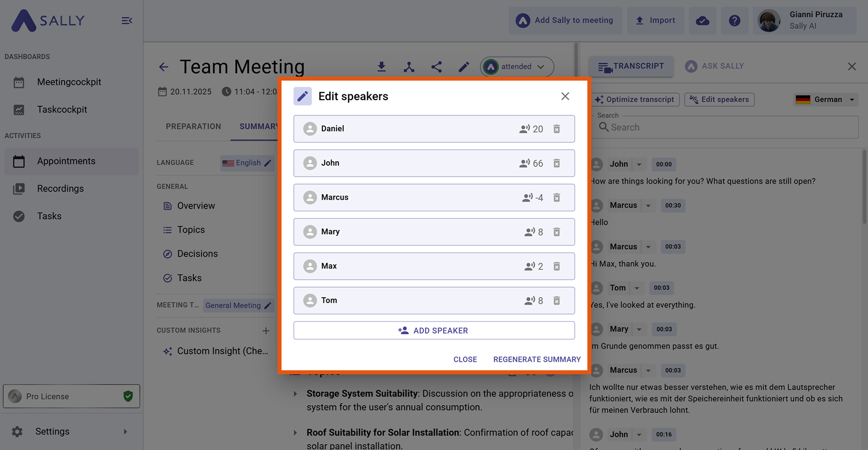The image size is (868, 450).
Task: Click the cloud sync icon in top bar
Action: (x=702, y=21)
